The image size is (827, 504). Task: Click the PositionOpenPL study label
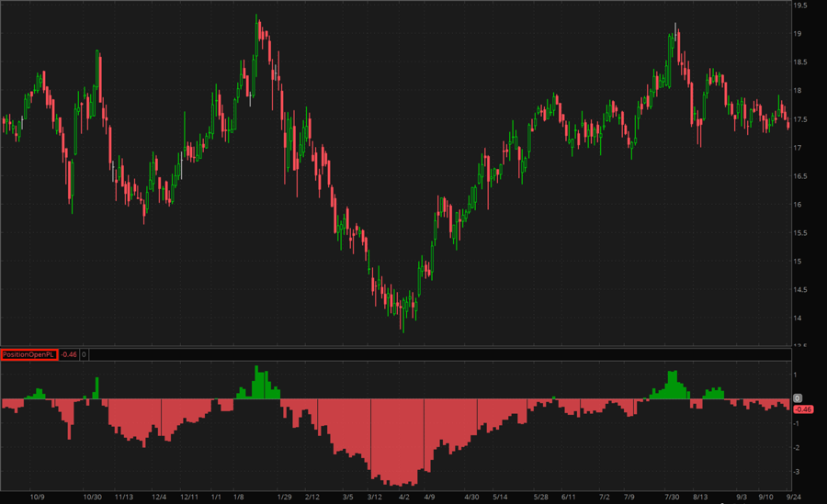pyautogui.click(x=29, y=354)
